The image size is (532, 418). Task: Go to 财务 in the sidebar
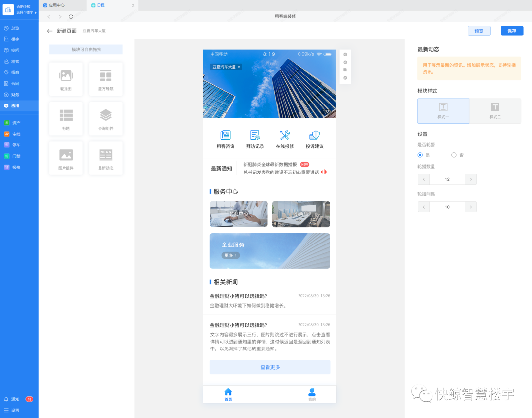click(19, 95)
